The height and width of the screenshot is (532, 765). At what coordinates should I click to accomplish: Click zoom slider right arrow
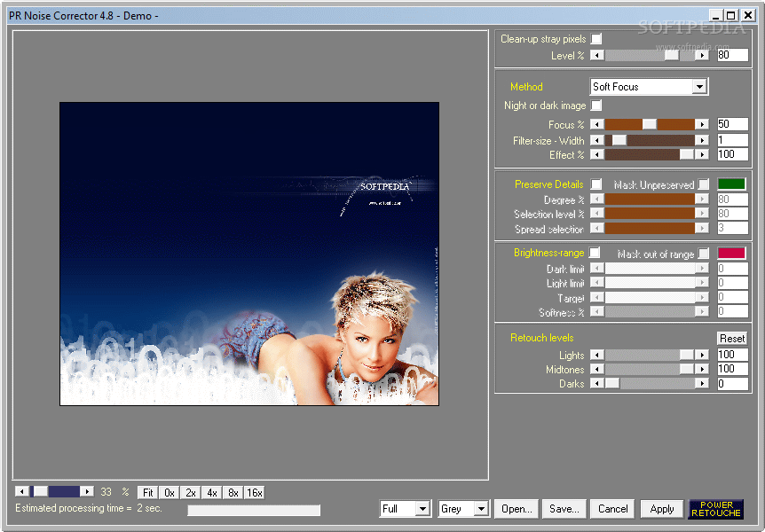87,491
